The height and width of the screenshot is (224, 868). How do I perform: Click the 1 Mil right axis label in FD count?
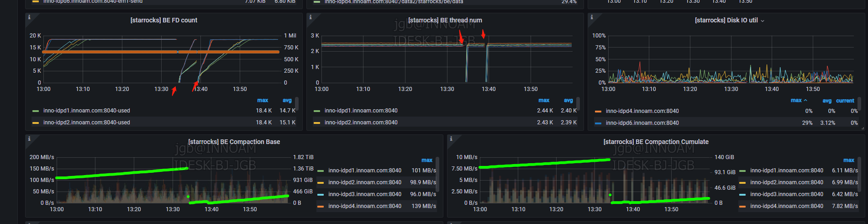[x=290, y=36]
